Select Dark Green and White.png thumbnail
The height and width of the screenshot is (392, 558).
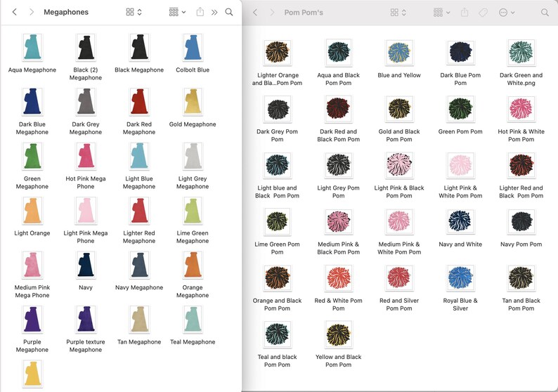coord(521,52)
